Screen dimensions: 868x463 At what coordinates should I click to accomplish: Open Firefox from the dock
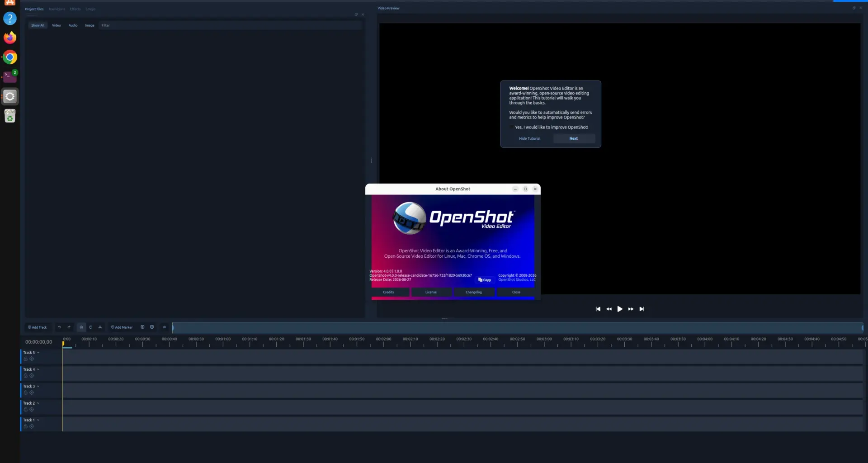[x=10, y=38]
